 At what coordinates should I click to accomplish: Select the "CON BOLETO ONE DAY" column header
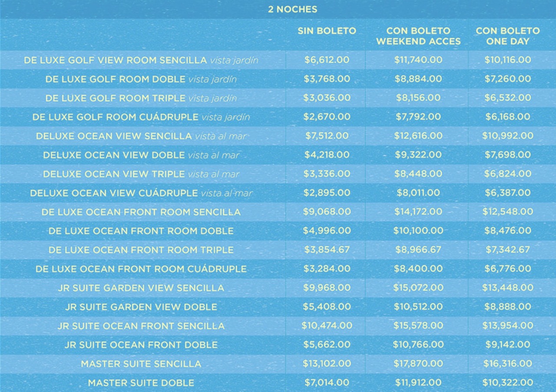pyautogui.click(x=507, y=36)
